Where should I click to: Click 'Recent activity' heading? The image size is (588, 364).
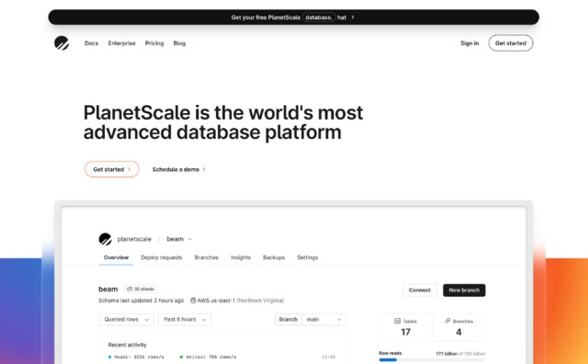(x=127, y=345)
